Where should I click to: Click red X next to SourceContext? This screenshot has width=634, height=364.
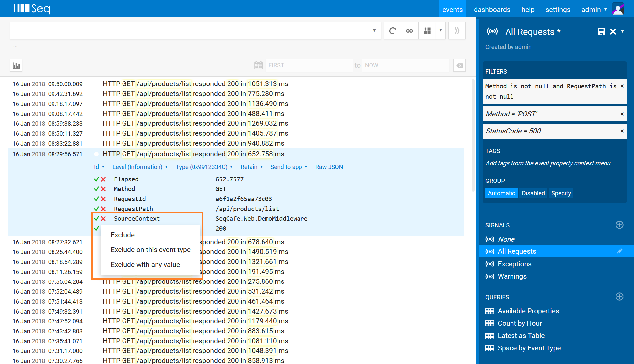tap(103, 219)
